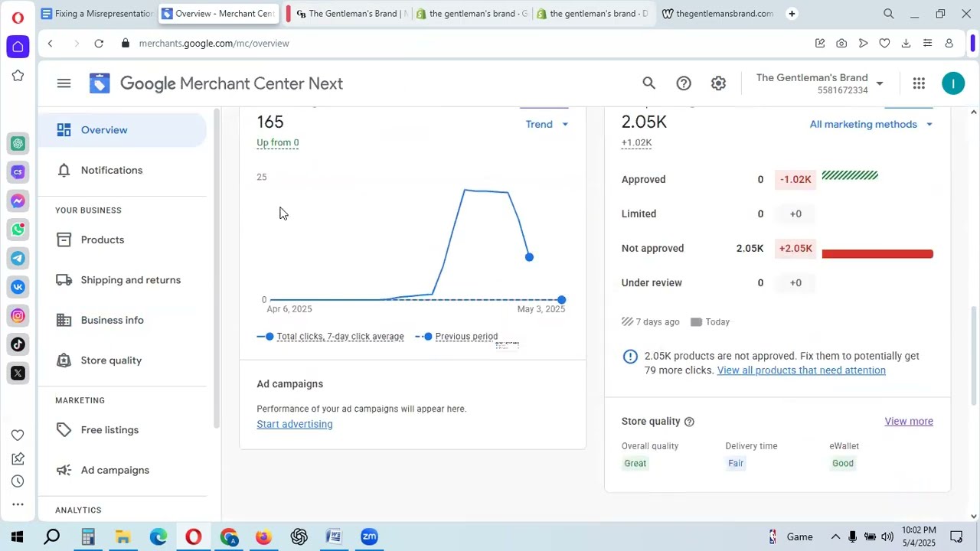The width and height of the screenshot is (980, 551).
Task: Open Opera sidebar ChatGPT icon
Action: tap(18, 144)
